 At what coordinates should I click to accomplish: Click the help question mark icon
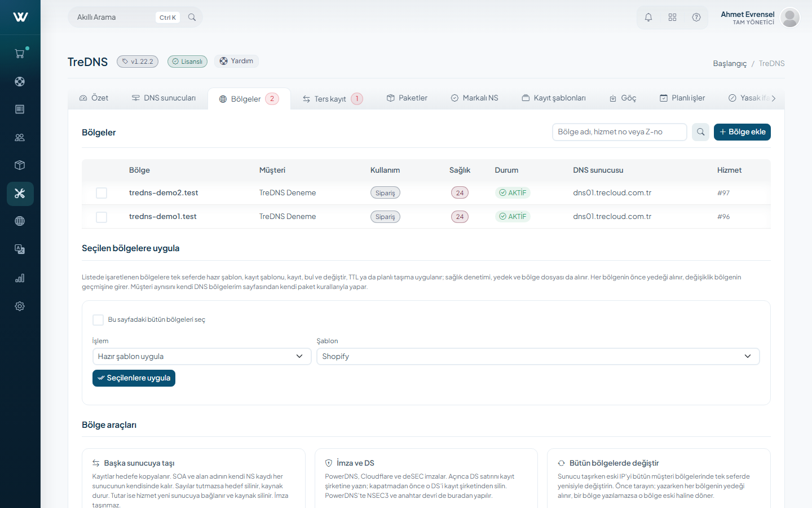[696, 17]
